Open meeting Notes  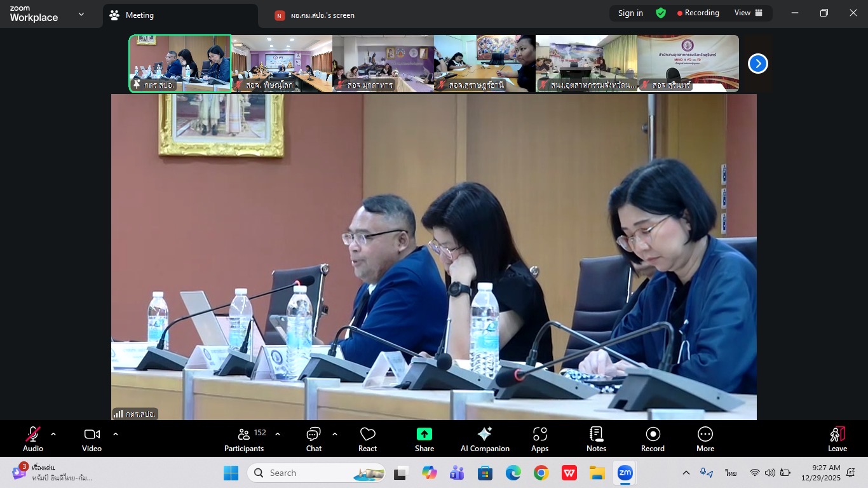coord(596,439)
